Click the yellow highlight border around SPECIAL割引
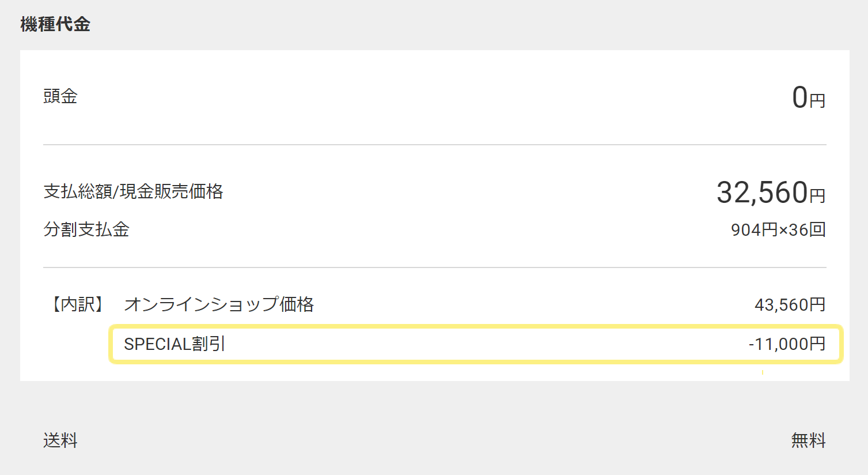This screenshot has width=868, height=475. (x=476, y=326)
